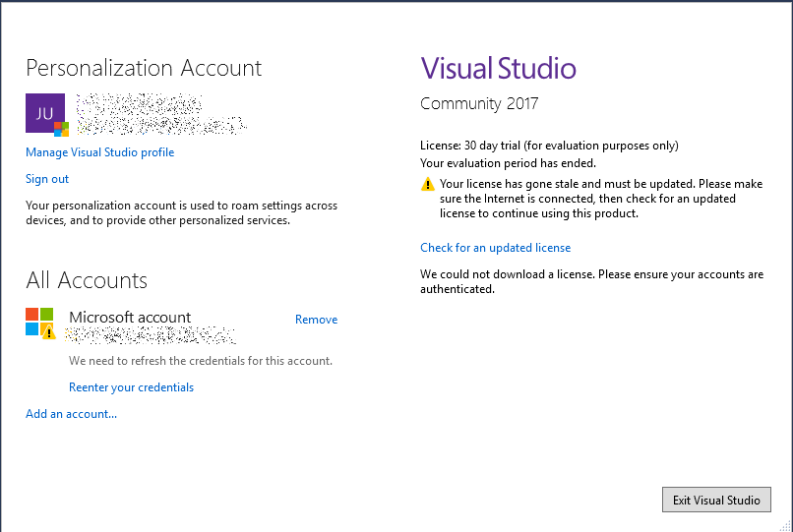
Task: Choose Add an account...
Action: coord(71,414)
